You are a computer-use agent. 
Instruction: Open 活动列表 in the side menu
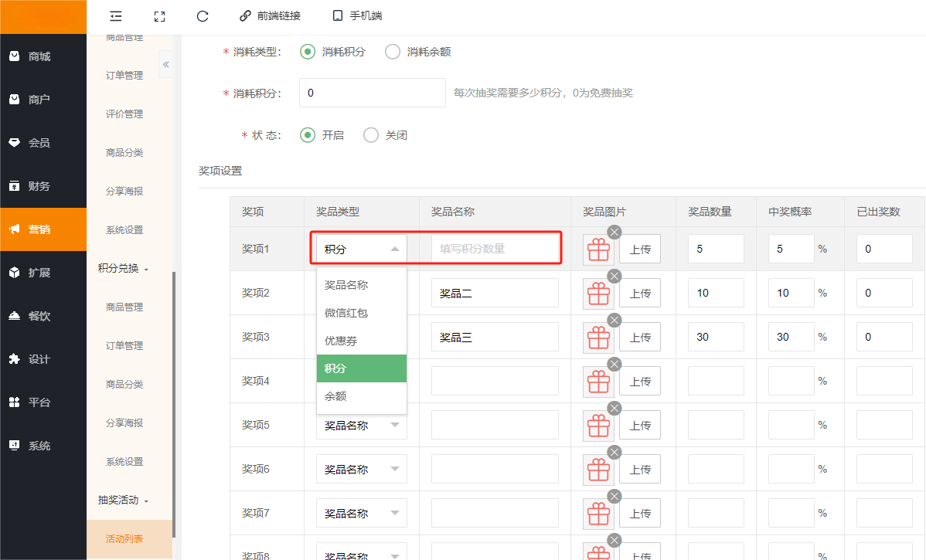pyautogui.click(x=124, y=538)
